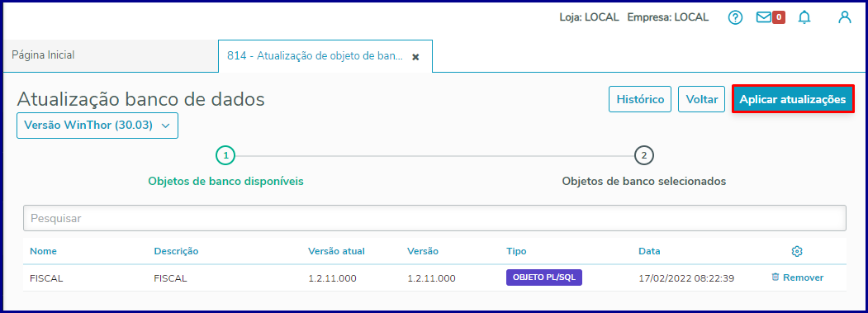Click the Empresa: LOCAL label
This screenshot has height=313, width=868.
(667, 17)
